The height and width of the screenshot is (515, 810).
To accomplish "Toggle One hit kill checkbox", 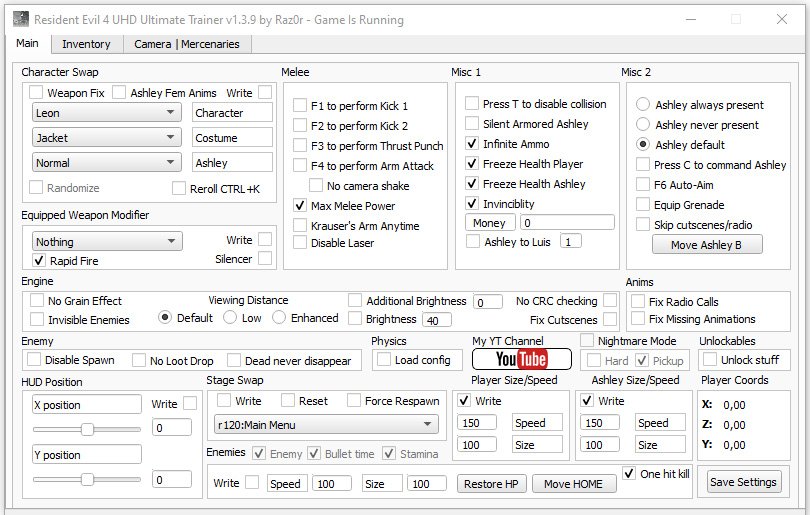I will (x=629, y=473).
